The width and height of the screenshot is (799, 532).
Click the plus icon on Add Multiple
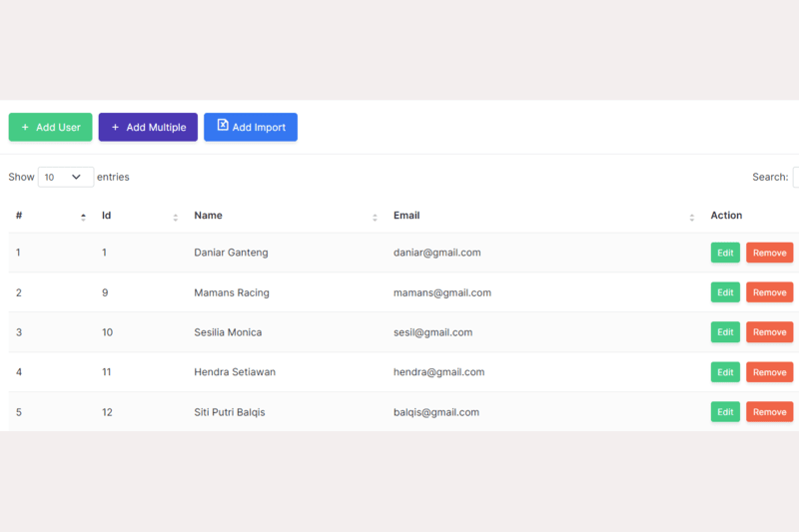[x=115, y=128]
